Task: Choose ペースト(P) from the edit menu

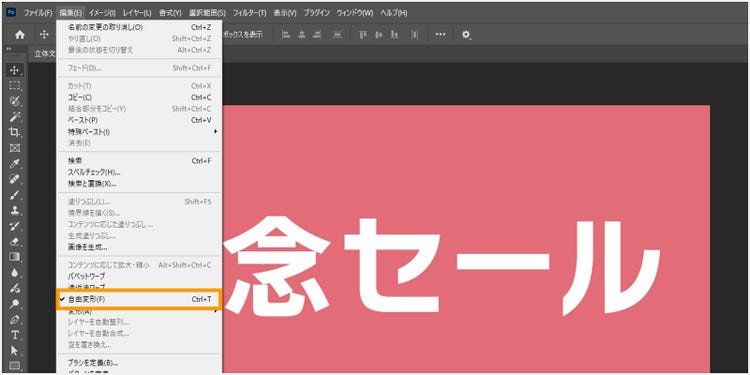Action: tap(139, 120)
